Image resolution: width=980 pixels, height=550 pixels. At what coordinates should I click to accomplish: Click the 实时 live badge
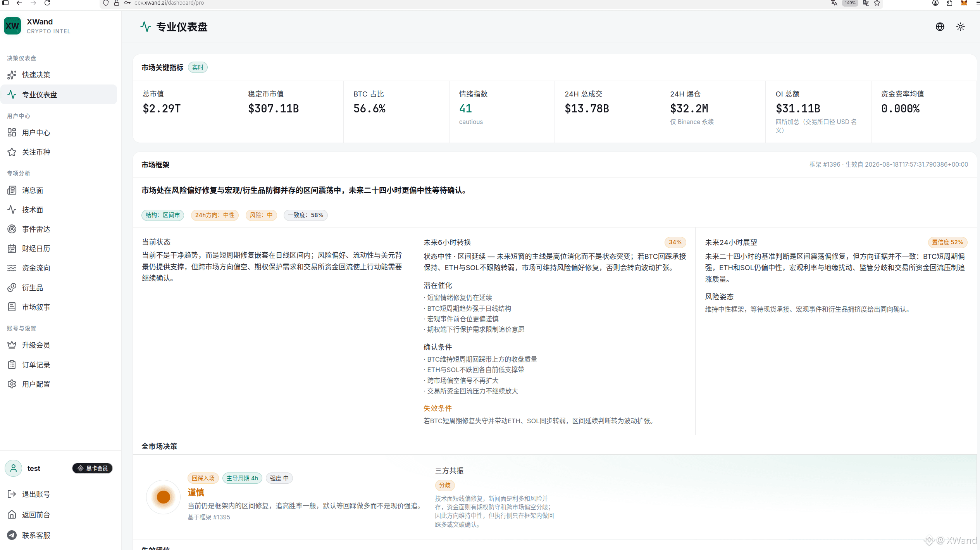(198, 67)
